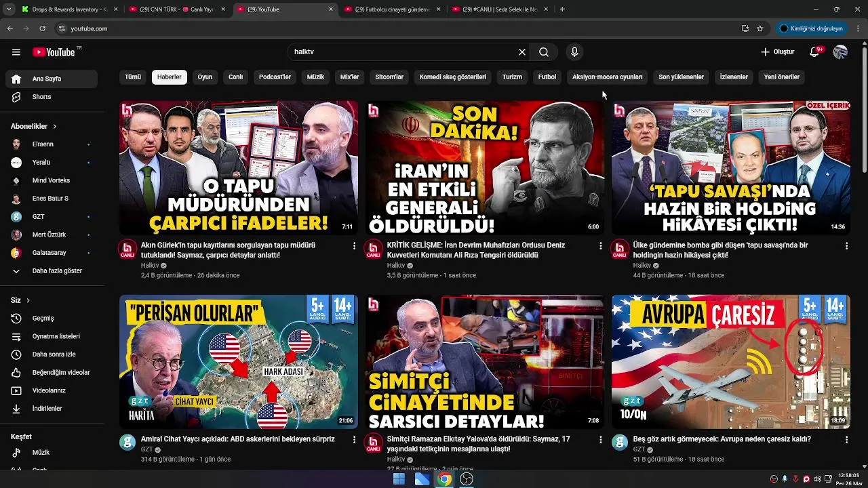The image size is (868, 488).
Task: Open notifications bell
Action: click(x=815, y=52)
